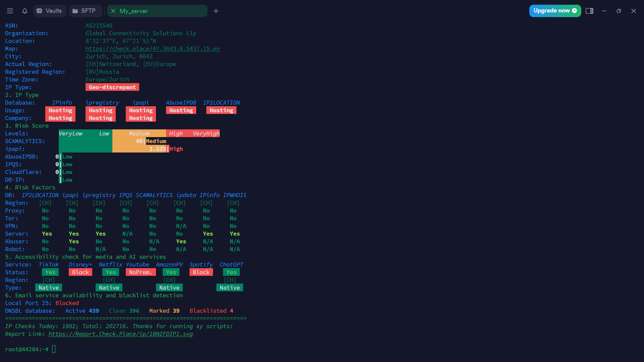
Task: Click the Geo-discrepant IP type badge
Action: click(x=112, y=87)
